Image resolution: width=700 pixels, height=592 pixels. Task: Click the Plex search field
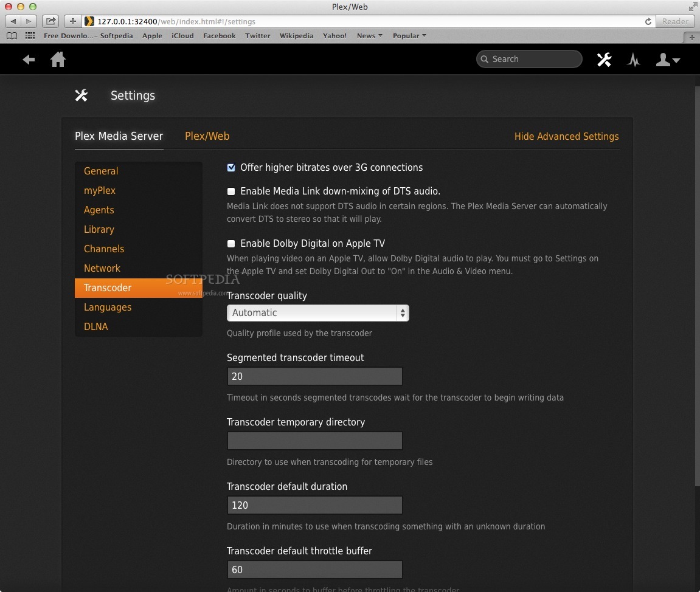point(529,59)
